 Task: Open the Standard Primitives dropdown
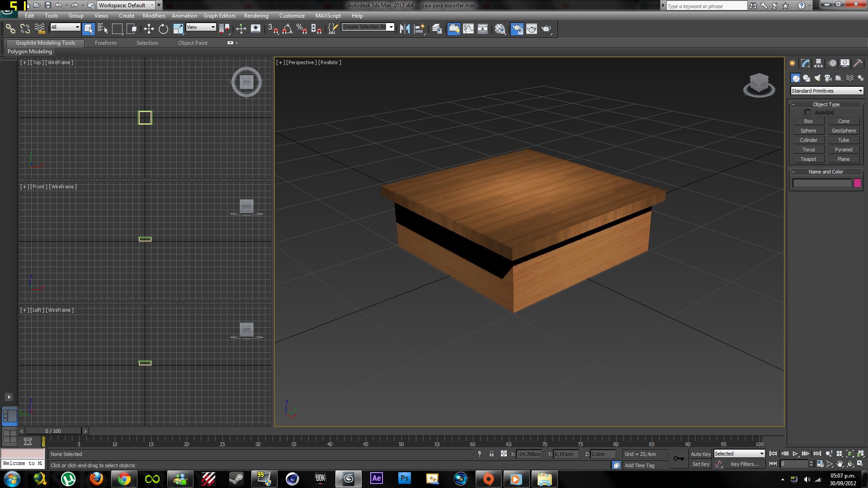point(826,91)
